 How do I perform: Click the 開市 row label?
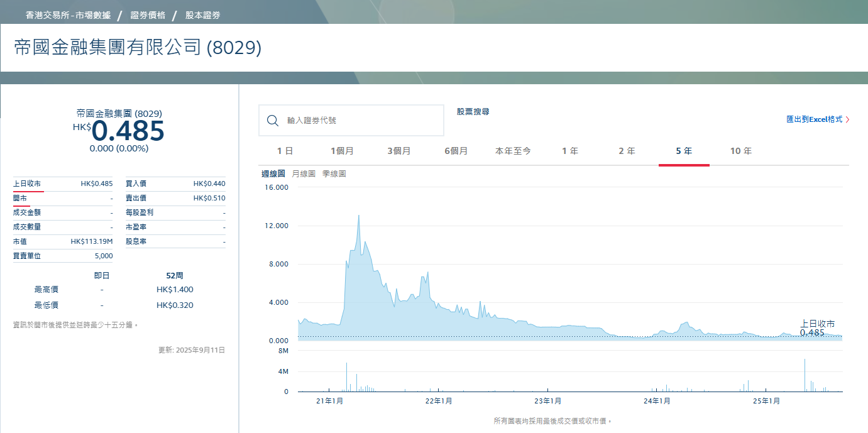click(19, 198)
